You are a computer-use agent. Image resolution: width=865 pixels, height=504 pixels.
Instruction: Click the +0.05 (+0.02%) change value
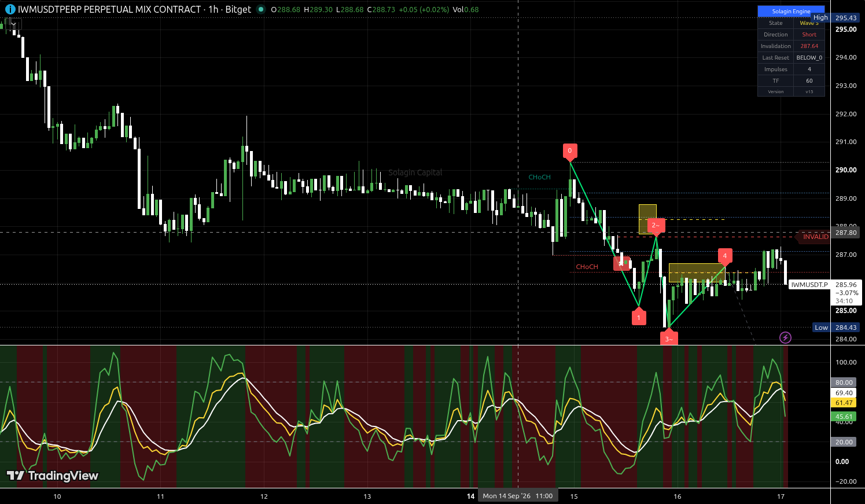point(424,10)
